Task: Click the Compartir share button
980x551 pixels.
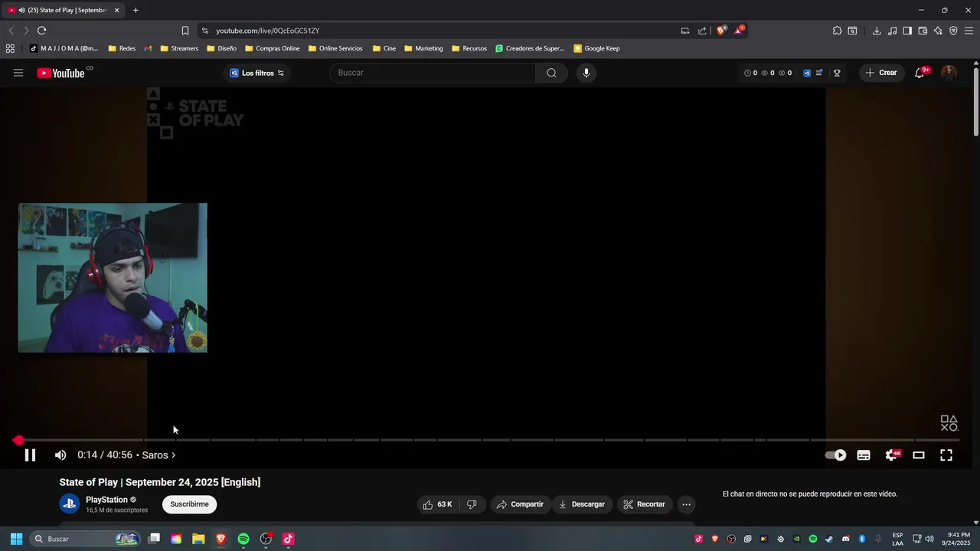Action: 520,504
